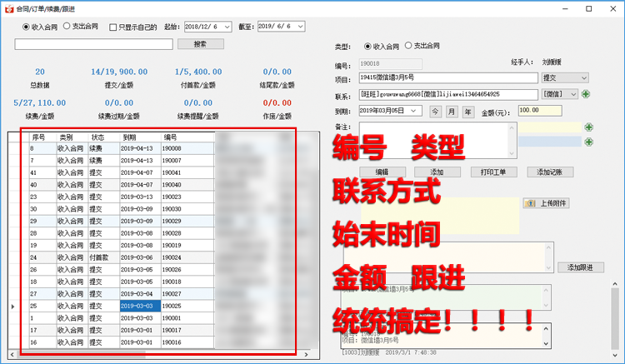Expand the 提交 status dropdown

click(x=584, y=77)
